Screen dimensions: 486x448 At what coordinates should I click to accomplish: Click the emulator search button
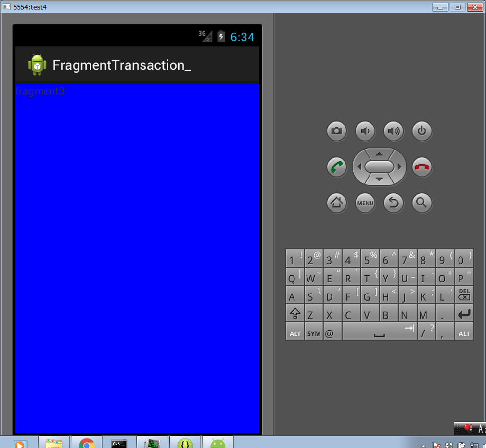422,203
